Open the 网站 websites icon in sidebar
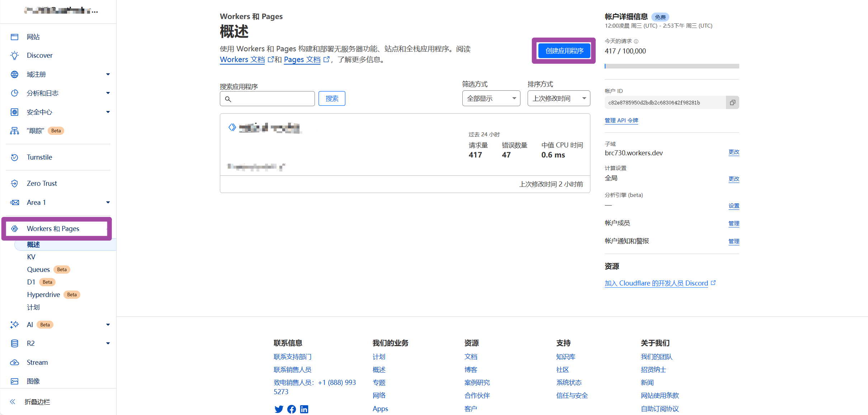The image size is (868, 415). tap(14, 37)
